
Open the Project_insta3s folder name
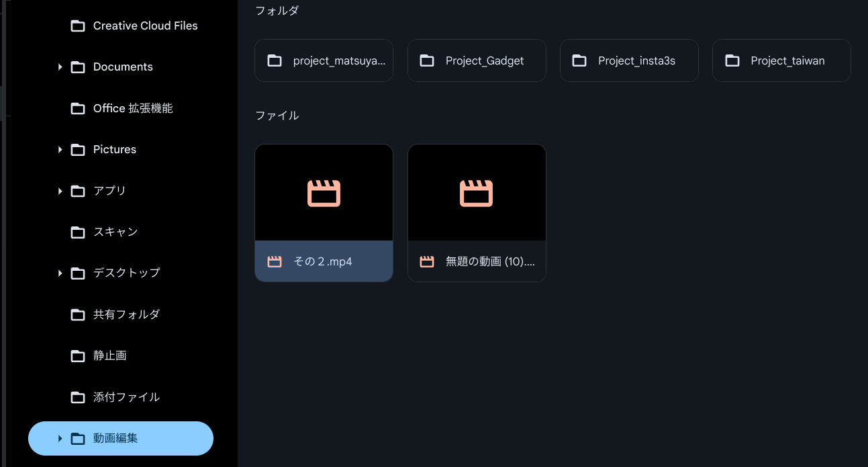(x=636, y=60)
